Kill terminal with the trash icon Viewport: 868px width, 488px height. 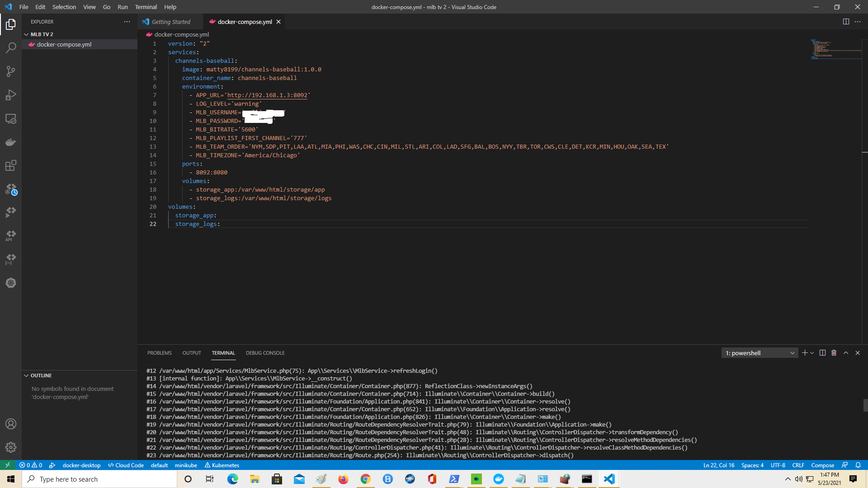834,353
